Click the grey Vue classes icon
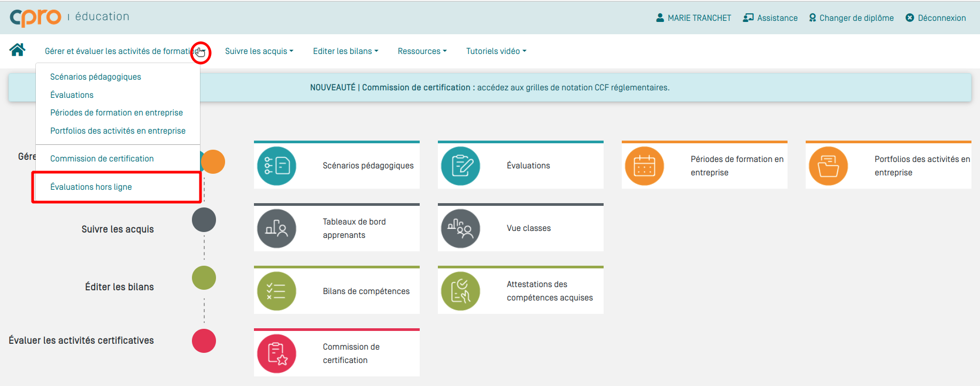The height and width of the screenshot is (386, 980). (x=460, y=228)
